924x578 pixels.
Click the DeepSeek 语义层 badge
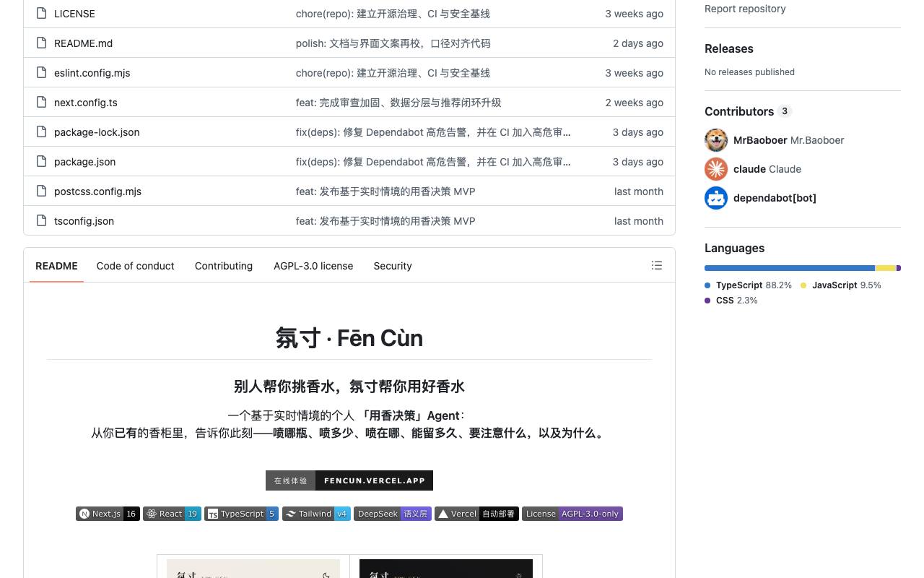point(393,514)
